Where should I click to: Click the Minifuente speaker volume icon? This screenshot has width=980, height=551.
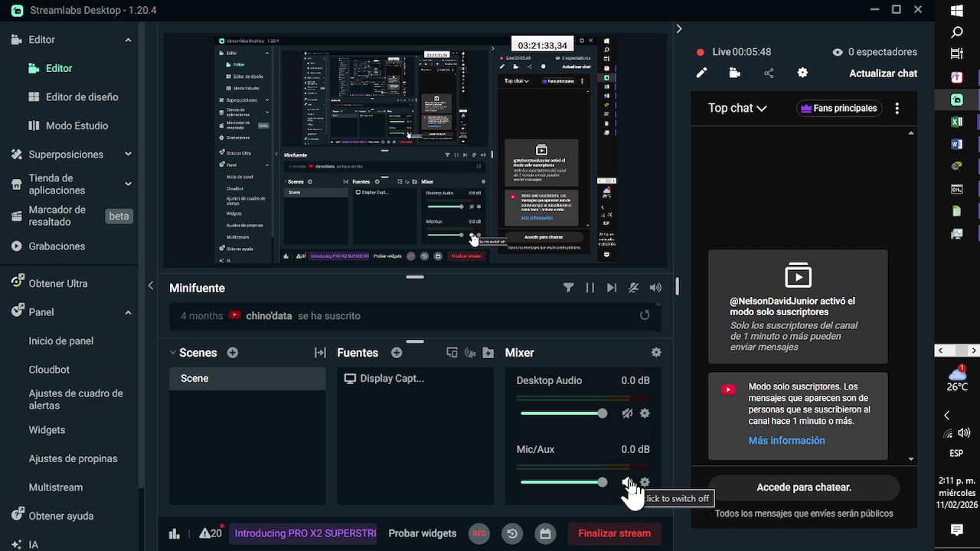(655, 288)
